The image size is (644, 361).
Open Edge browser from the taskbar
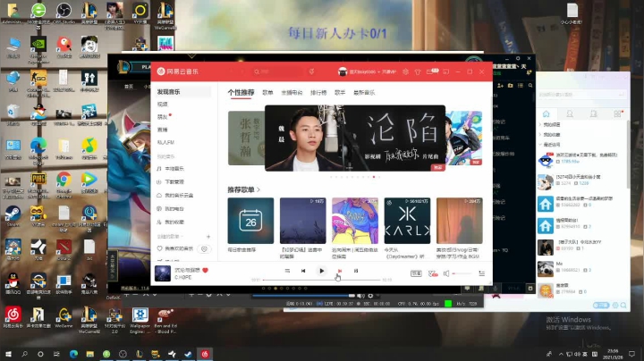pos(73,354)
